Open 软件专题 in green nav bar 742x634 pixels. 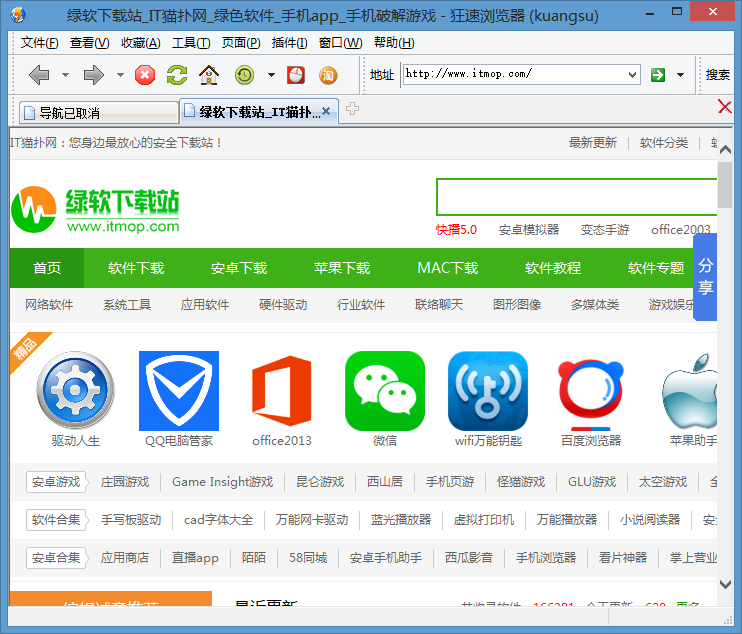(655, 268)
